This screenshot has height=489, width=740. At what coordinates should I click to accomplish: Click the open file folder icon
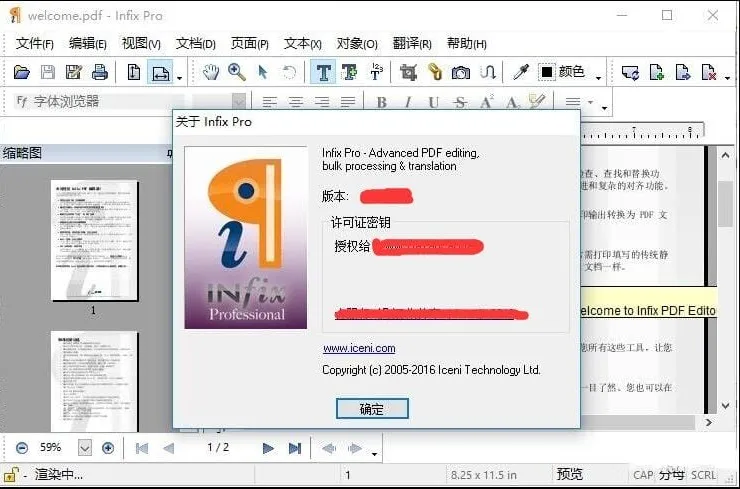pos(21,72)
